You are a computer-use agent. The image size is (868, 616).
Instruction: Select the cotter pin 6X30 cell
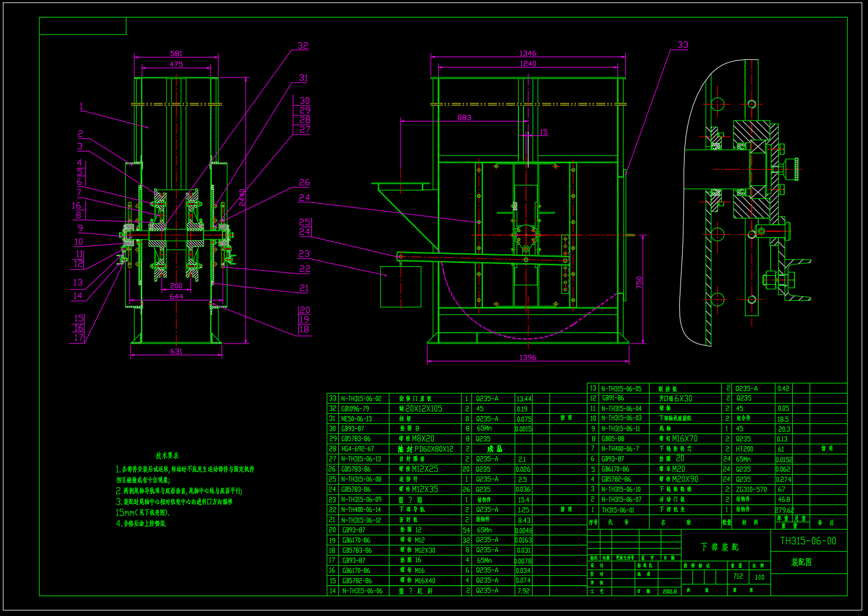coord(675,398)
